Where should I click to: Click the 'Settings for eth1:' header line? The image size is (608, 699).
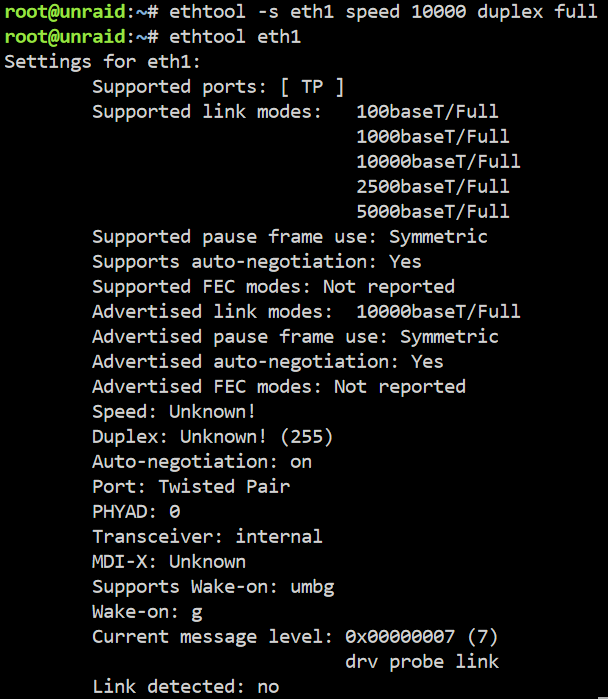[x=102, y=62]
